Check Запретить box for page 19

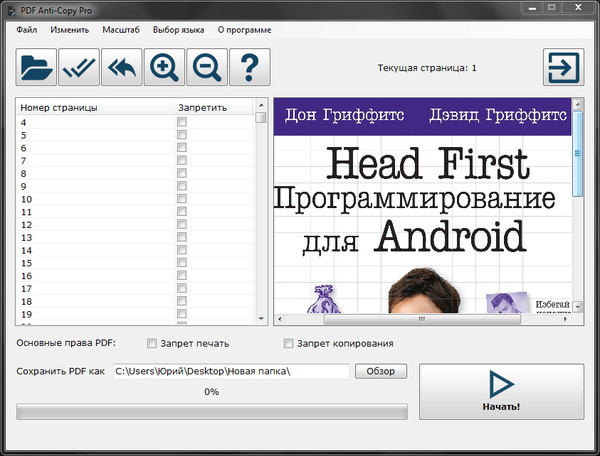coord(182,314)
